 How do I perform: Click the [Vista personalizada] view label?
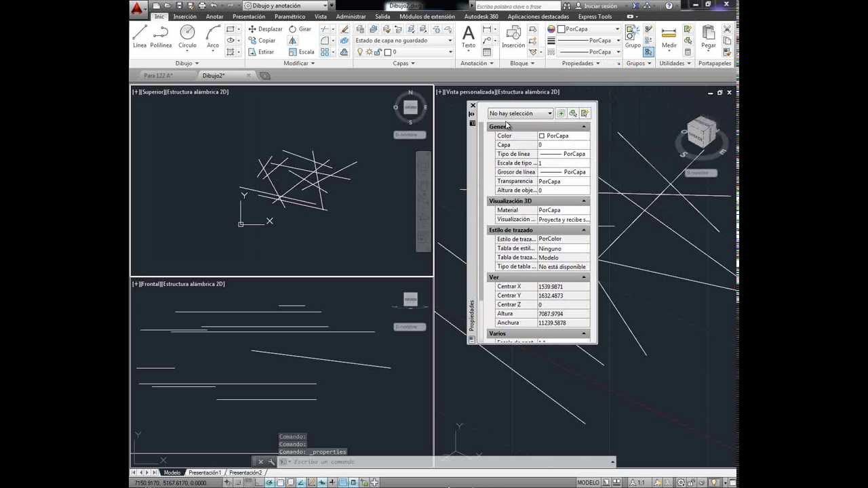pyautogui.click(x=470, y=92)
